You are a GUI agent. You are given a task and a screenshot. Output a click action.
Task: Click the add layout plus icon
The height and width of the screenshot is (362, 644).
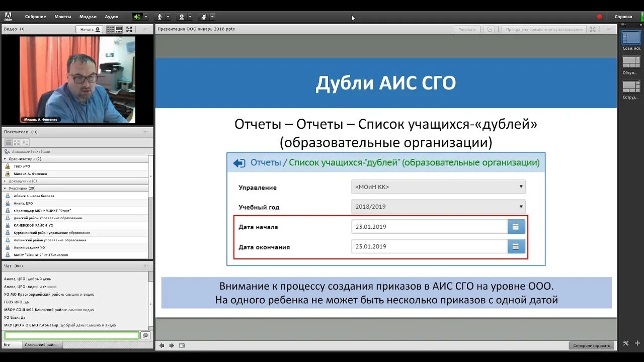pyautogui.click(x=637, y=343)
